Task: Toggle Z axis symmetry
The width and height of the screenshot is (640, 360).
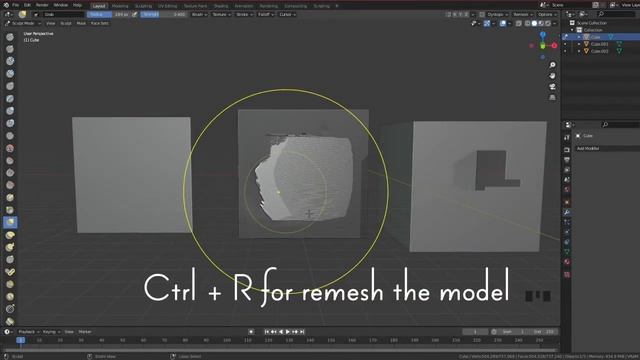Action: tap(467, 14)
